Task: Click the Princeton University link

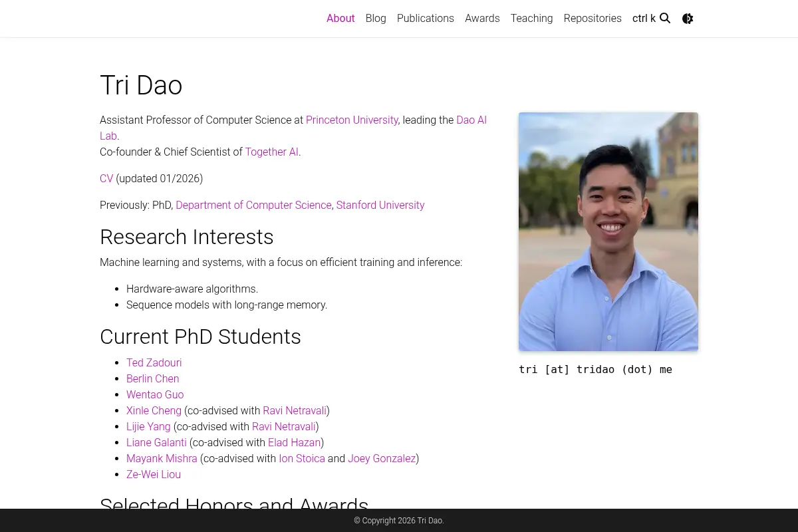Action: tap(352, 120)
